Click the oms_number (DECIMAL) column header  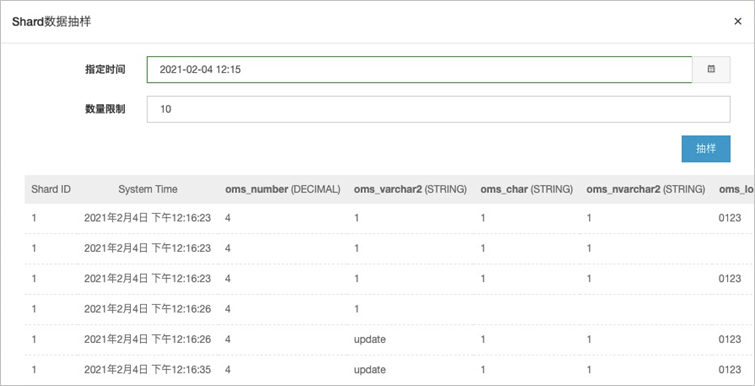pos(283,190)
